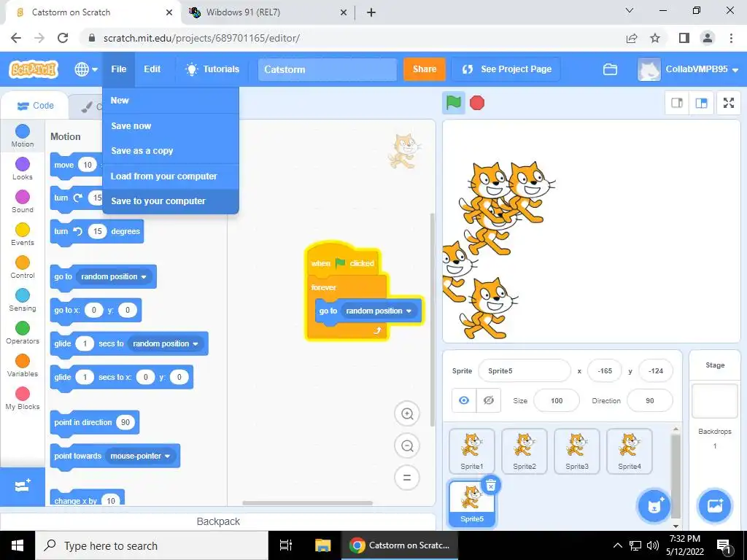Select Sprite1 thumbnail
Viewport: 747px width, 560px height.
[x=472, y=451]
